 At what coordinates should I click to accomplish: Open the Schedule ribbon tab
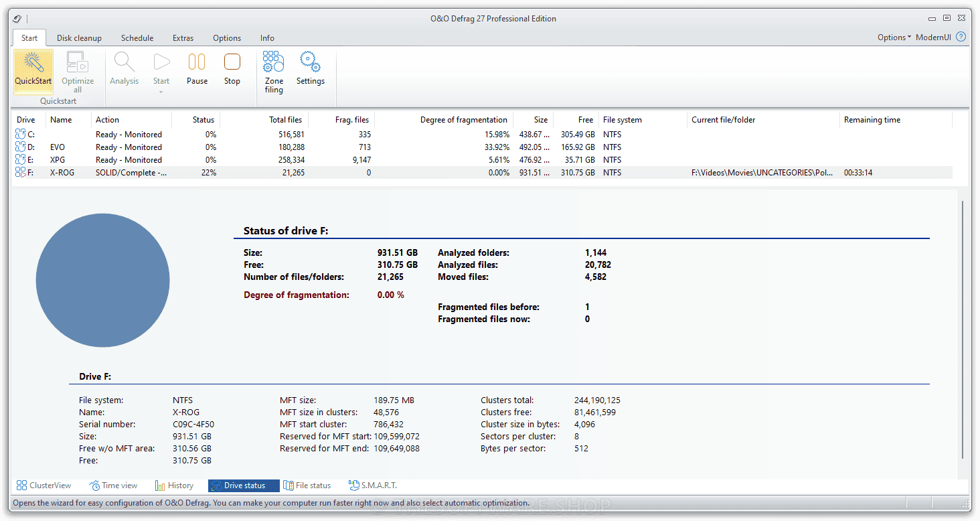pyautogui.click(x=137, y=38)
